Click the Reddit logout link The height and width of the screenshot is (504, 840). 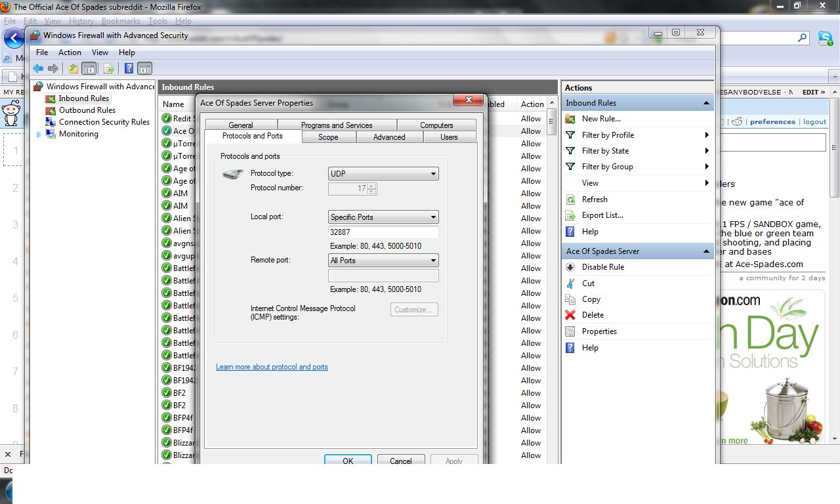point(814,121)
